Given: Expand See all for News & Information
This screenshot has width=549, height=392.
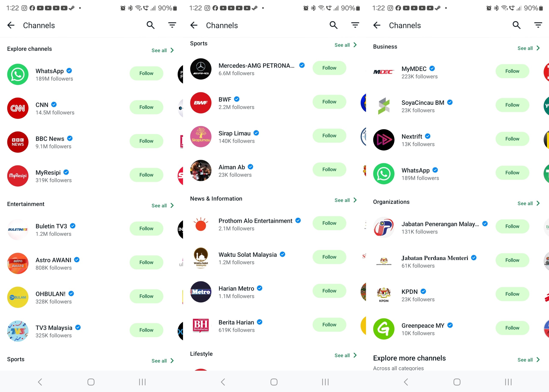Looking at the screenshot, I should (345, 200).
